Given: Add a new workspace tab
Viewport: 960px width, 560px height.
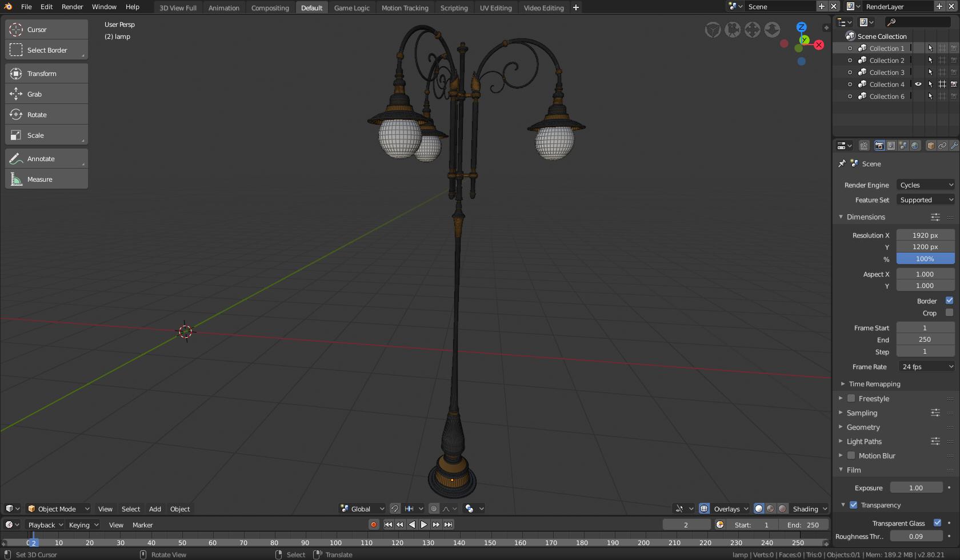Looking at the screenshot, I should click(x=576, y=7).
